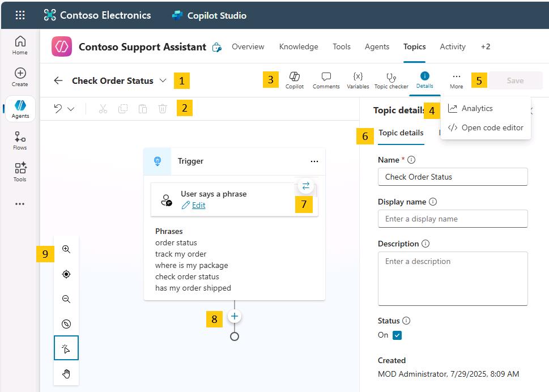Screen dimensions: 549x392
Task: Click the Description text area
Action: (453, 279)
